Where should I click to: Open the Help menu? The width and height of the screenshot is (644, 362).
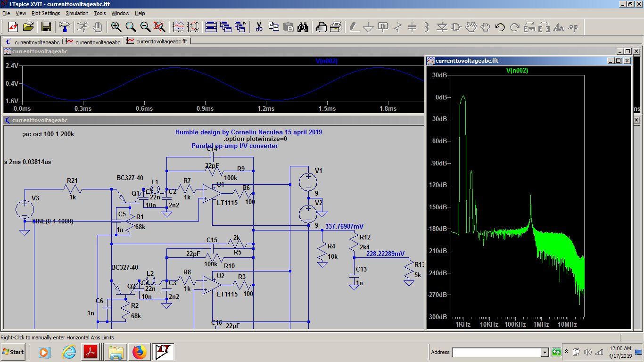point(140,13)
